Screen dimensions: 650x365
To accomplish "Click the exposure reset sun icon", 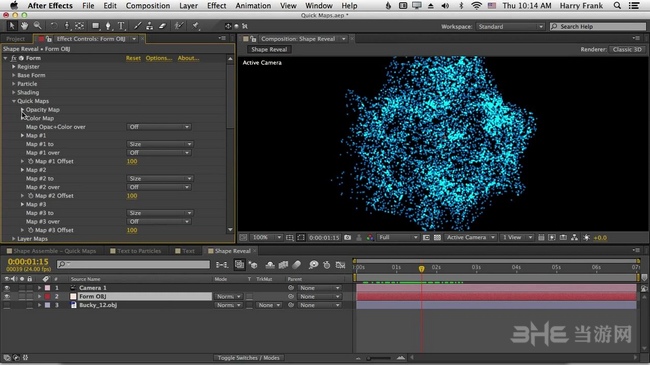I will (586, 238).
